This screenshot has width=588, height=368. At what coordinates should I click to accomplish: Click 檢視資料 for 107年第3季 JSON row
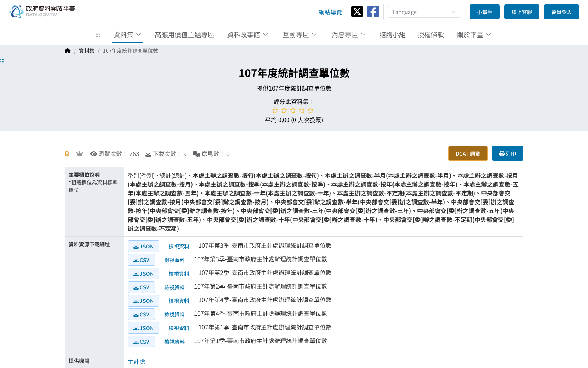pyautogui.click(x=179, y=247)
